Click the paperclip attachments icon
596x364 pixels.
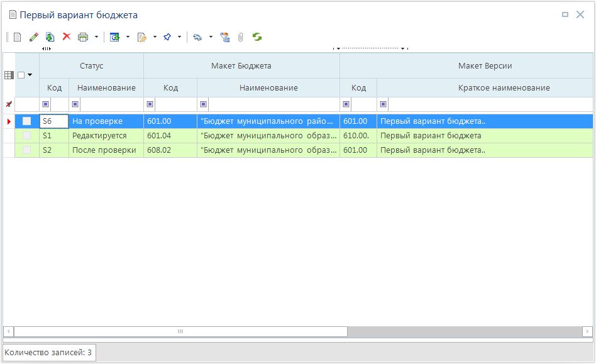coord(240,37)
